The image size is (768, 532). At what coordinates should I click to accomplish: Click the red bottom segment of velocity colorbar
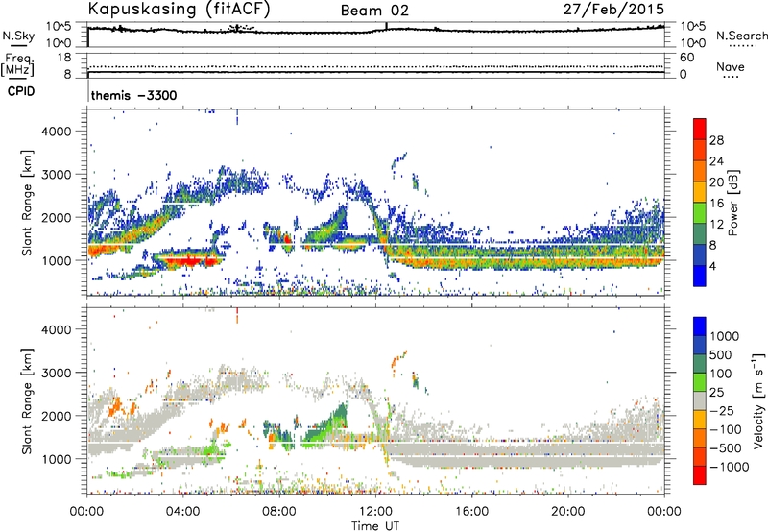(x=700, y=475)
